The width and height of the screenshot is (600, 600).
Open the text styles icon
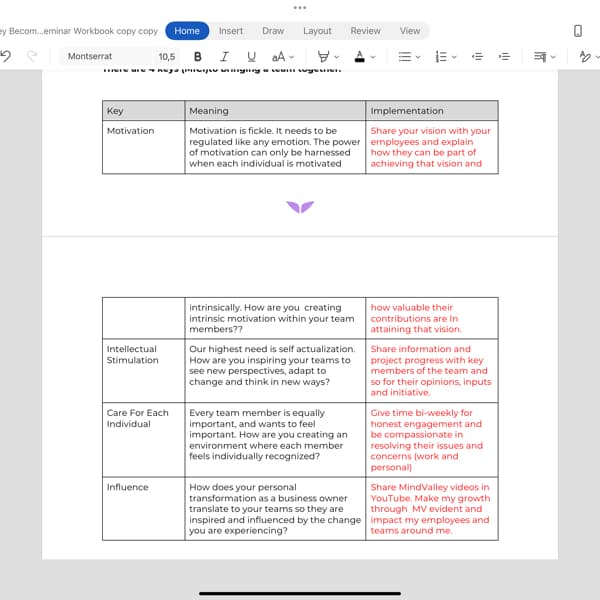coord(585,57)
